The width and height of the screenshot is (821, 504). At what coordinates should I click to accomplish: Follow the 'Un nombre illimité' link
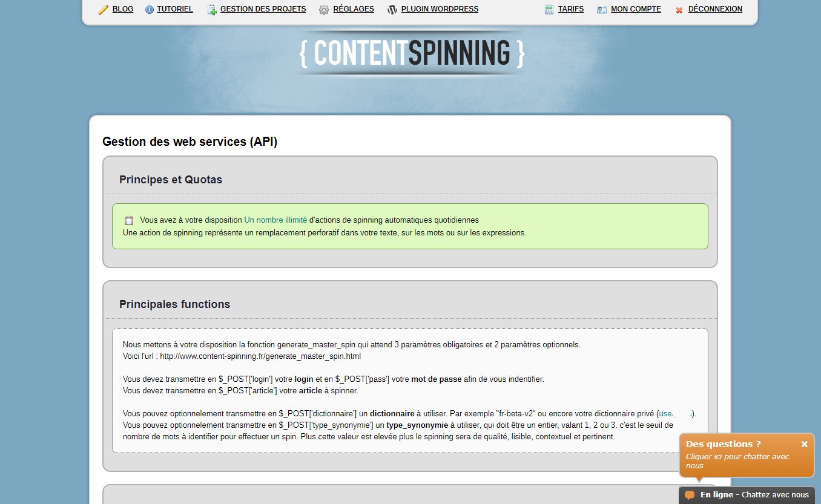(275, 220)
